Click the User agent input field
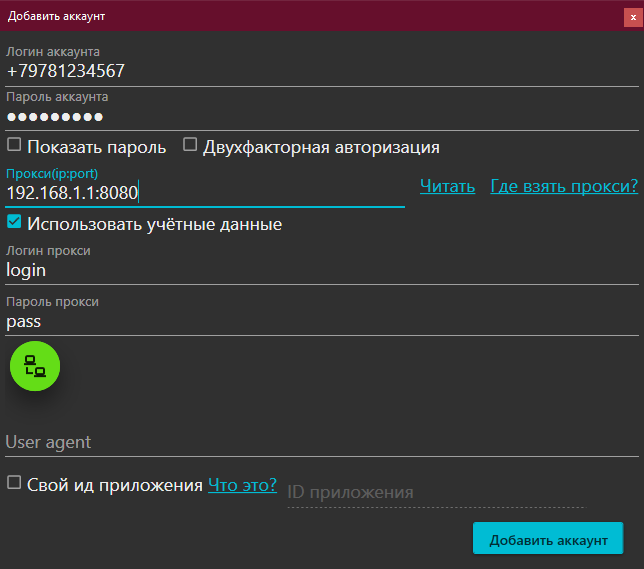Screen dimensions: 644x569 (320, 442)
